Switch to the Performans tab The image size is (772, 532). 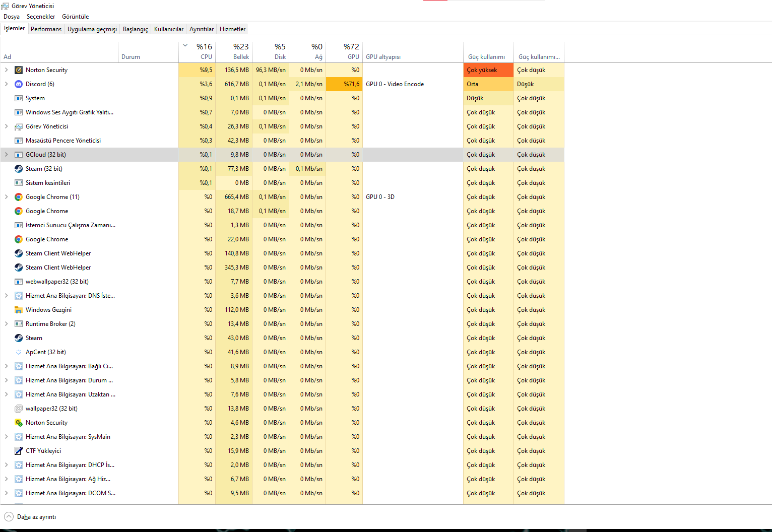point(46,29)
